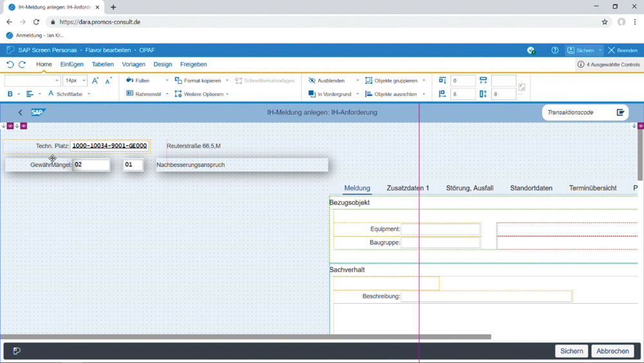Click the SAP back arrow beside the logo
Viewport: 644px width, 363px height.
pyautogui.click(x=20, y=112)
